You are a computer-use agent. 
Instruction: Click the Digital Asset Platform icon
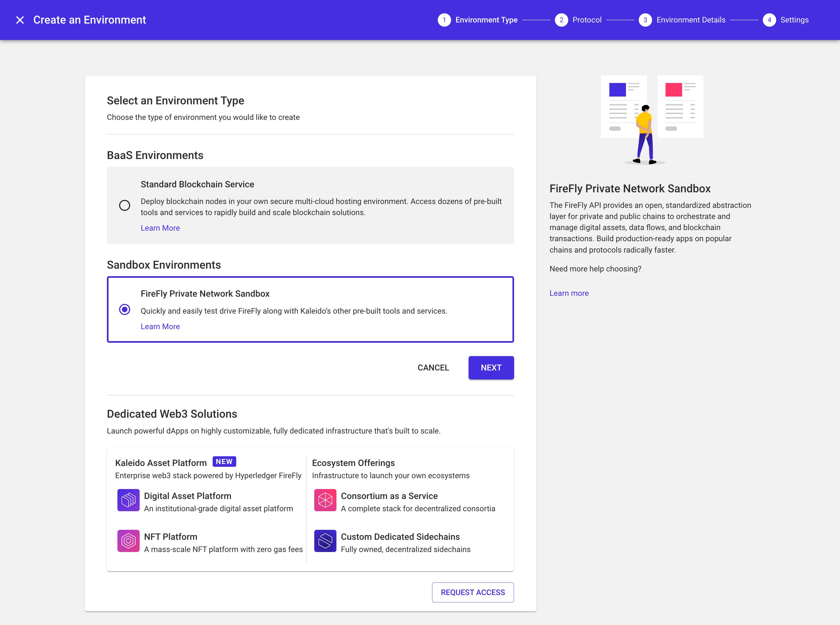(x=128, y=500)
